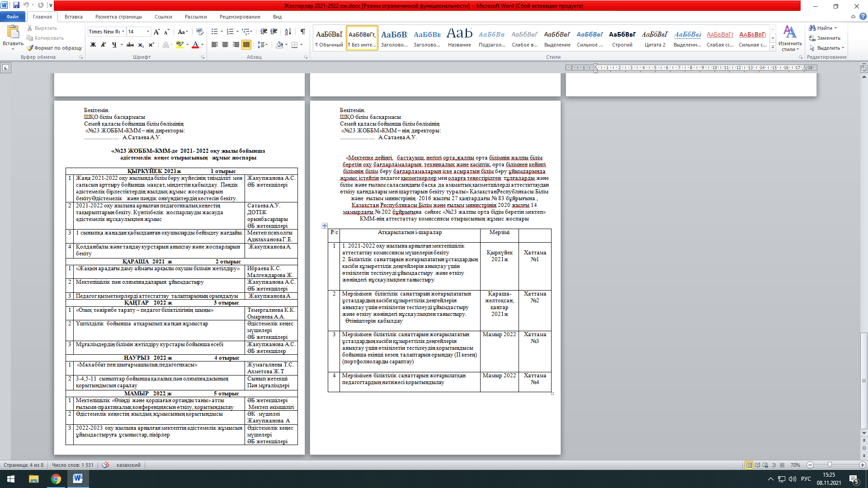Save document from Quick Access Toolbar
The height and width of the screenshot is (488, 868).
click(16, 5)
